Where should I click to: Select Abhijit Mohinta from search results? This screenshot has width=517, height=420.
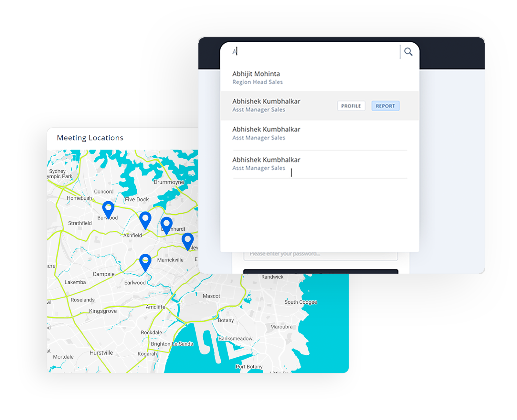click(x=256, y=74)
